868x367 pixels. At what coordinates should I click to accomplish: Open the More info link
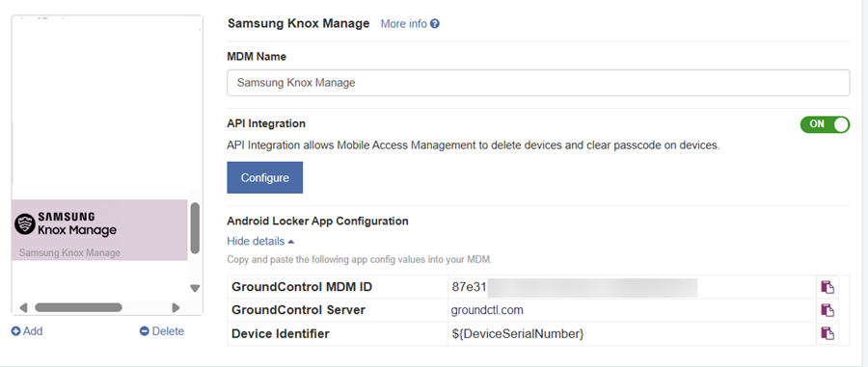pos(403,24)
